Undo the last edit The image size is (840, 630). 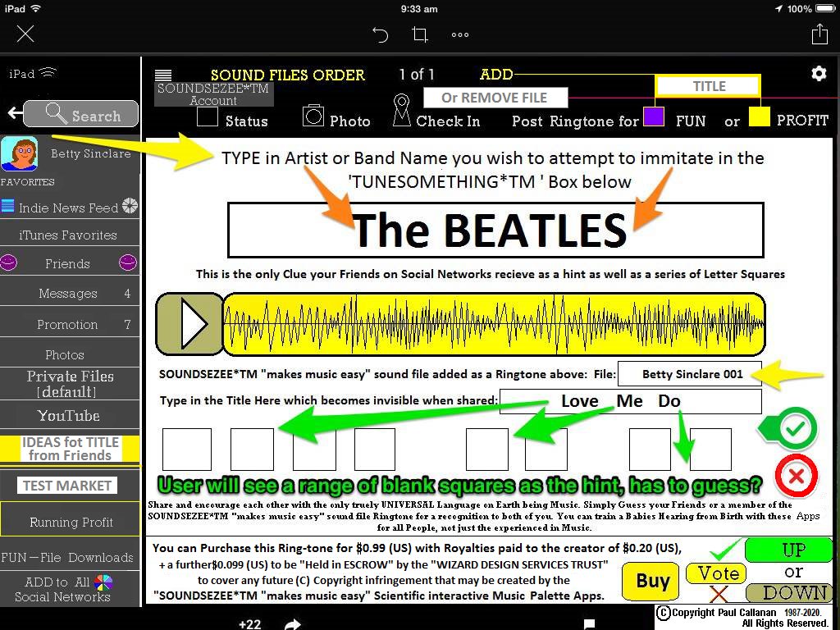coord(380,34)
